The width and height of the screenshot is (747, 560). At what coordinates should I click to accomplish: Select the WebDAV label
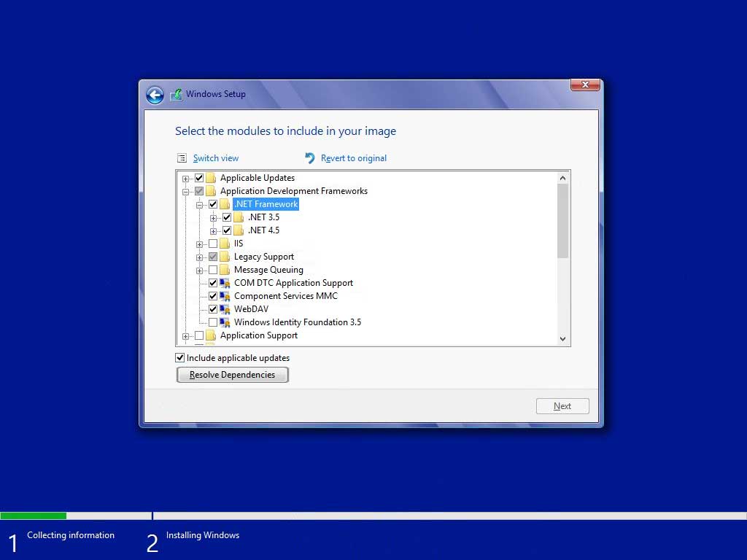[x=251, y=309]
